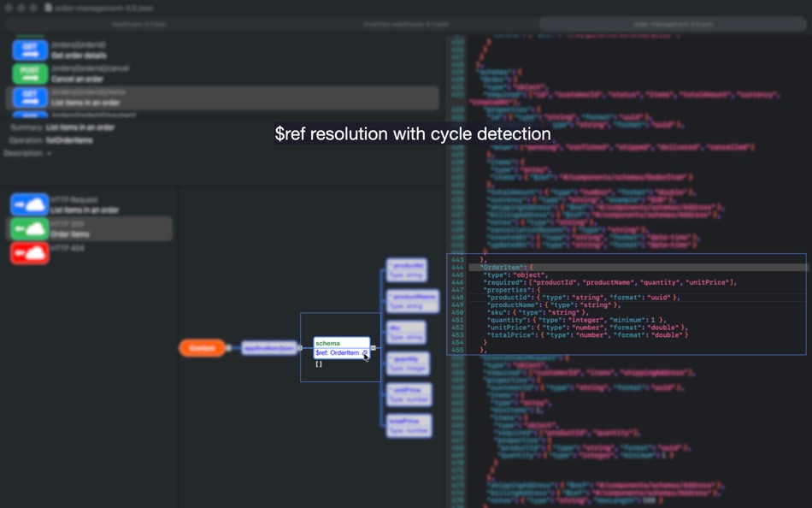The width and height of the screenshot is (812, 508).
Task: Click the "productId" uuid line in the JSON
Action: point(584,298)
